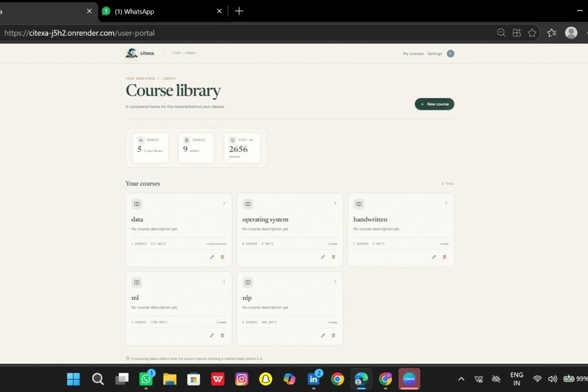Open Snapchat from the taskbar
Image resolution: width=588 pixels, height=392 pixels.
(266, 379)
